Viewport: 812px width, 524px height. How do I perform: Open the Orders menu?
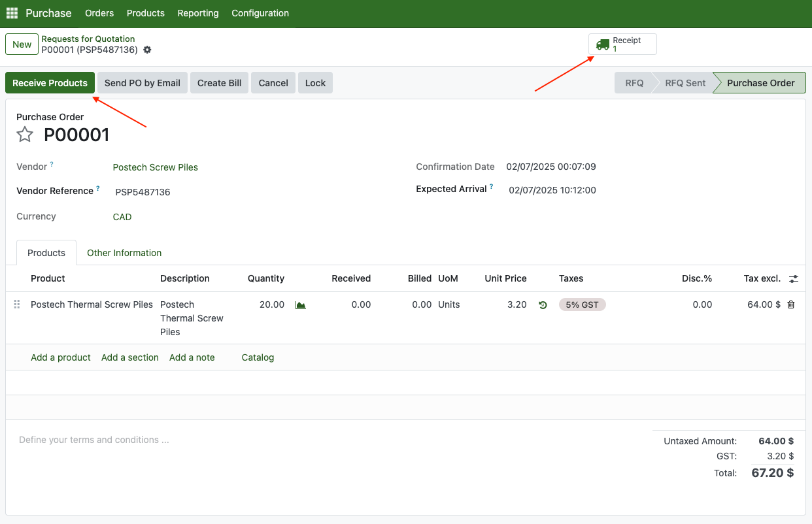coord(99,13)
